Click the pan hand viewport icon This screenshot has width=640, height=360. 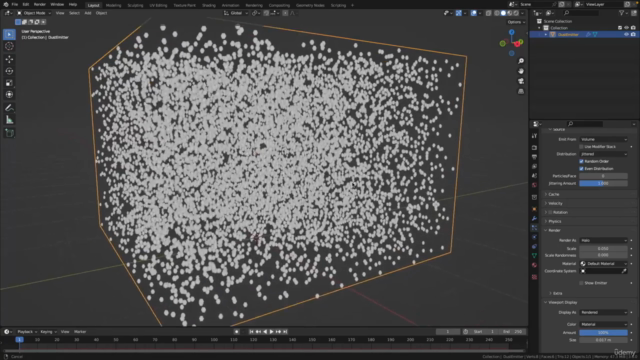click(x=521, y=71)
